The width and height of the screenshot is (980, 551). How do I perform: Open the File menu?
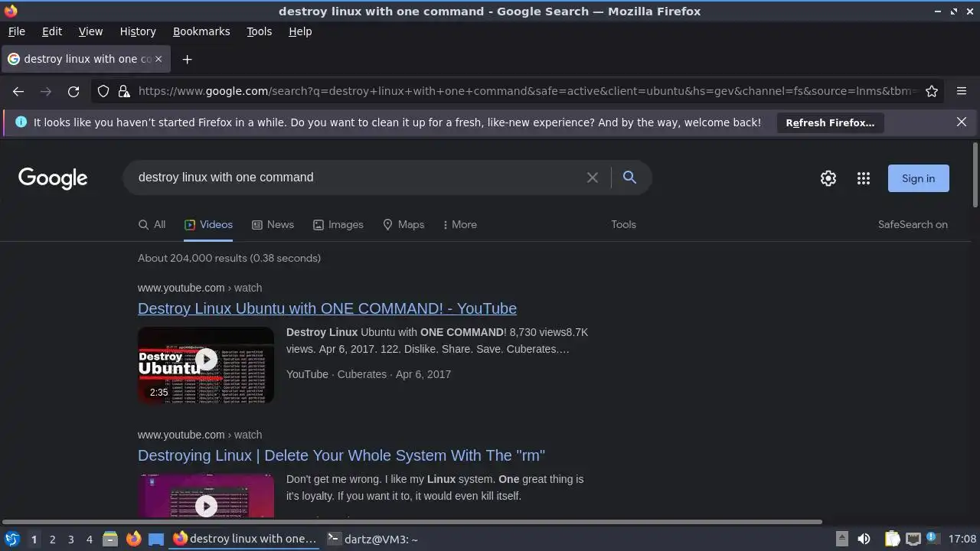(x=17, y=31)
